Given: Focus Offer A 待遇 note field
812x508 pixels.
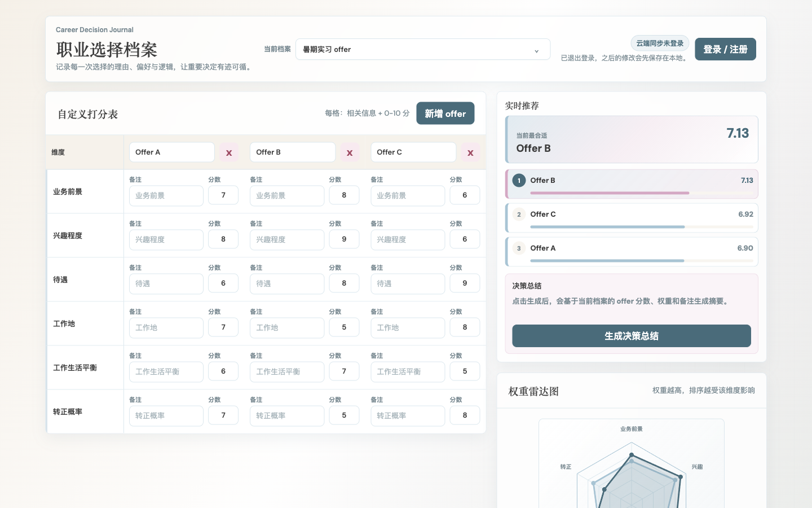Looking at the screenshot, I should point(166,284).
